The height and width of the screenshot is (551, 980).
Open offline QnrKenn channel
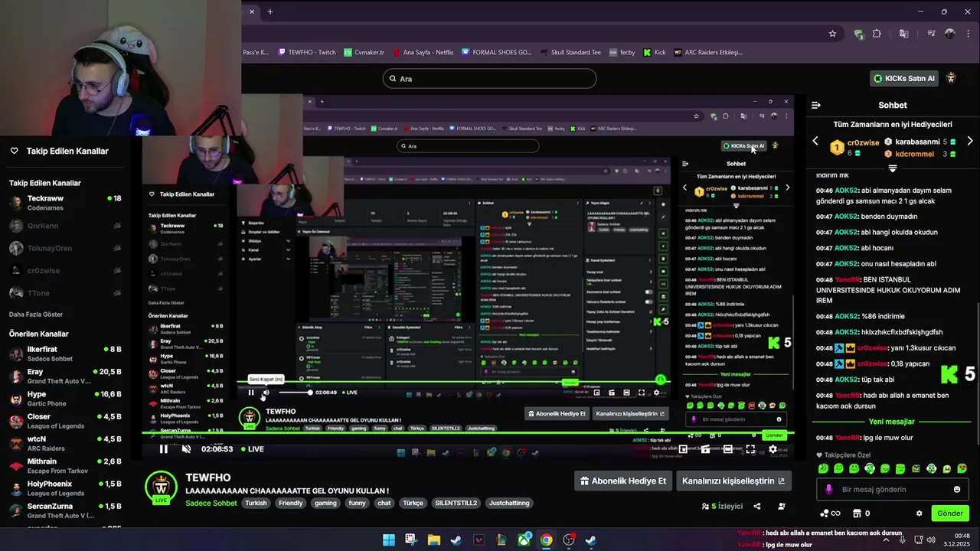click(65, 226)
